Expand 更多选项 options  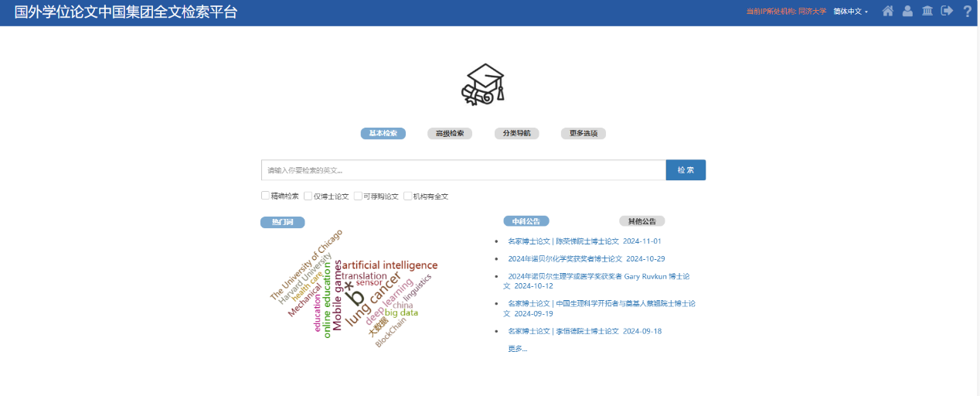coord(584,134)
